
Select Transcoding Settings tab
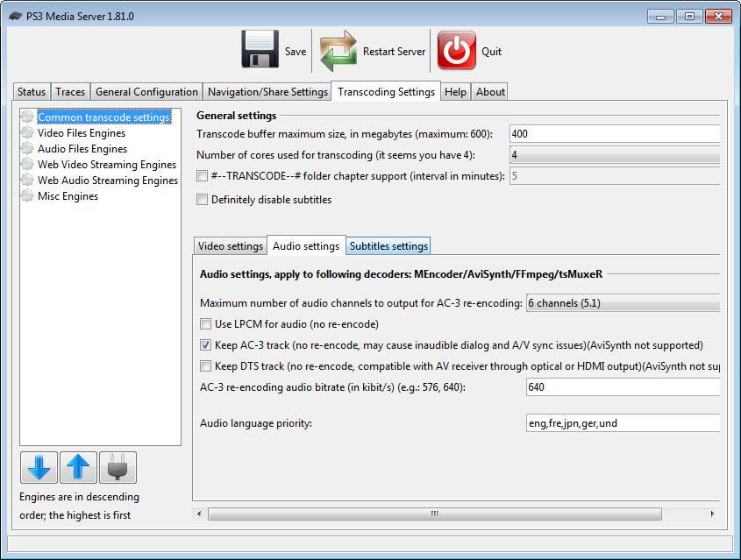tap(386, 92)
